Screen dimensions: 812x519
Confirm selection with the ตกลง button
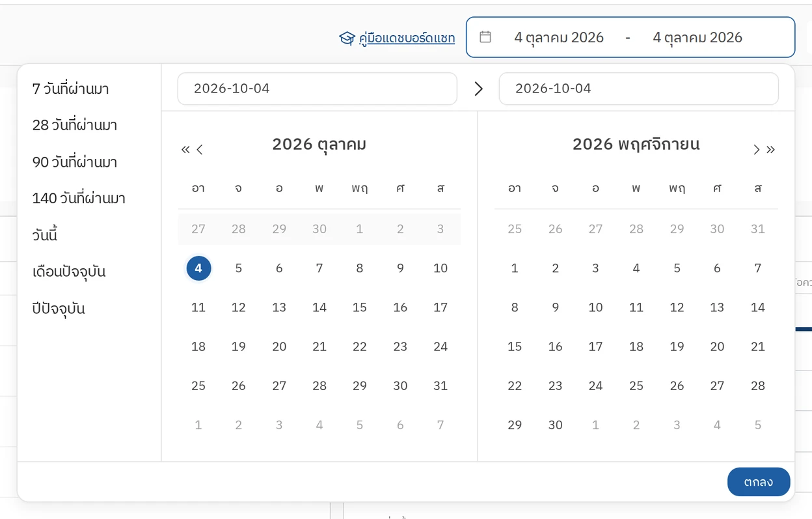point(759,482)
